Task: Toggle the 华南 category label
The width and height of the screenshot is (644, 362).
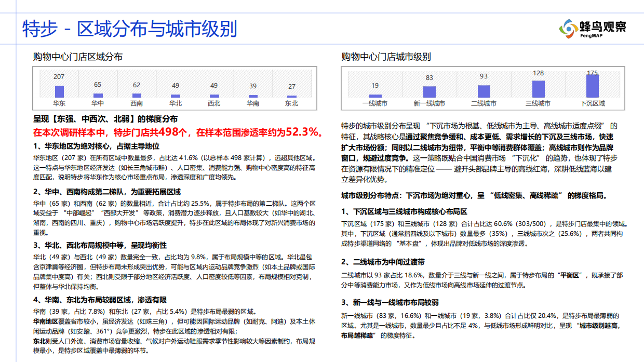Action: pyautogui.click(x=253, y=102)
